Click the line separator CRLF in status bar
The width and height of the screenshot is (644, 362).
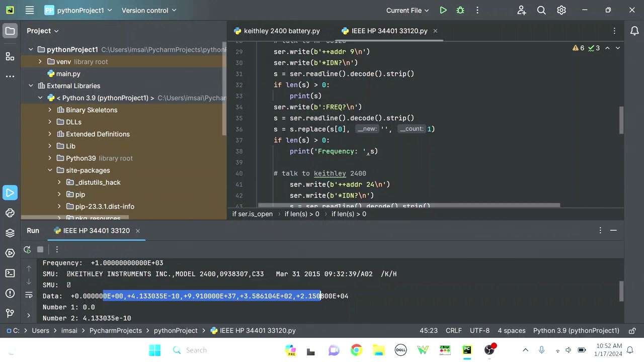click(453, 330)
